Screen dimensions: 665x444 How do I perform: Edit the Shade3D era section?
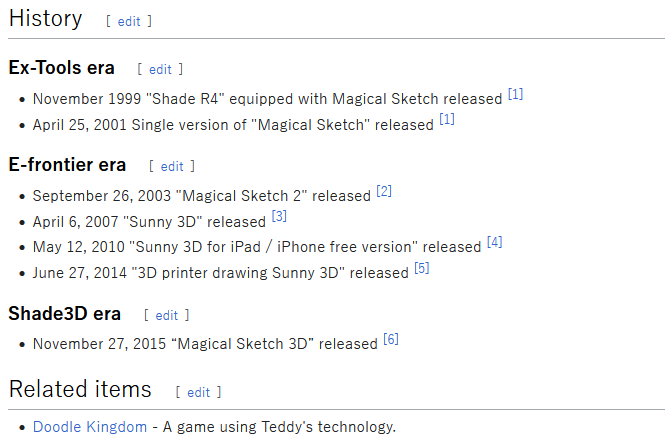tap(167, 315)
